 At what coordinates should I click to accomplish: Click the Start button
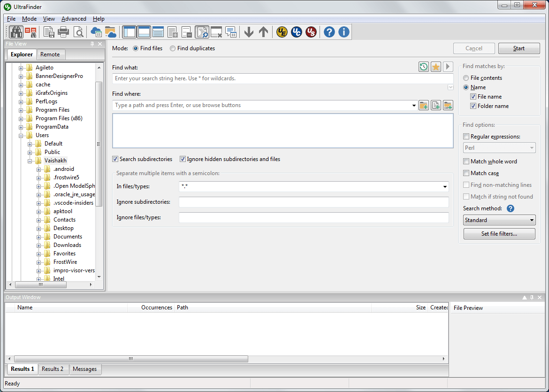(519, 48)
